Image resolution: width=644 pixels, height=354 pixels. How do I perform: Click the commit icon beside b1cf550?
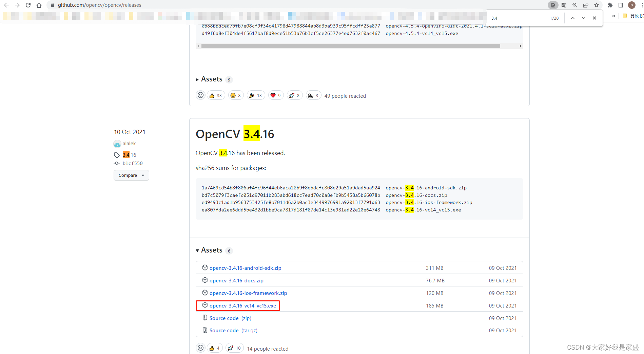[x=117, y=163]
